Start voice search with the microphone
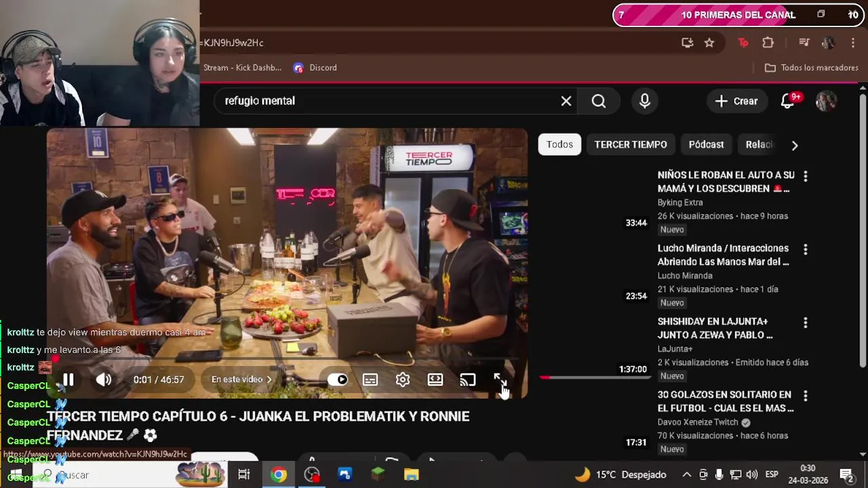This screenshot has width=868, height=488. [645, 101]
